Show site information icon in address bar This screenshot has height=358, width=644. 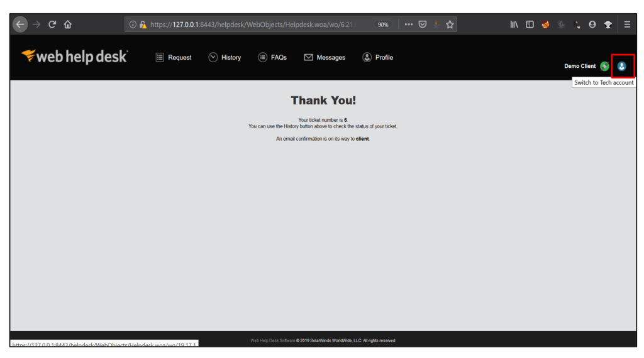click(133, 24)
